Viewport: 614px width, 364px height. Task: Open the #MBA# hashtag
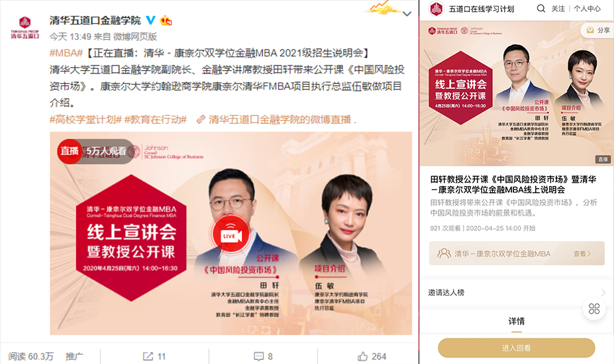[x=66, y=53]
